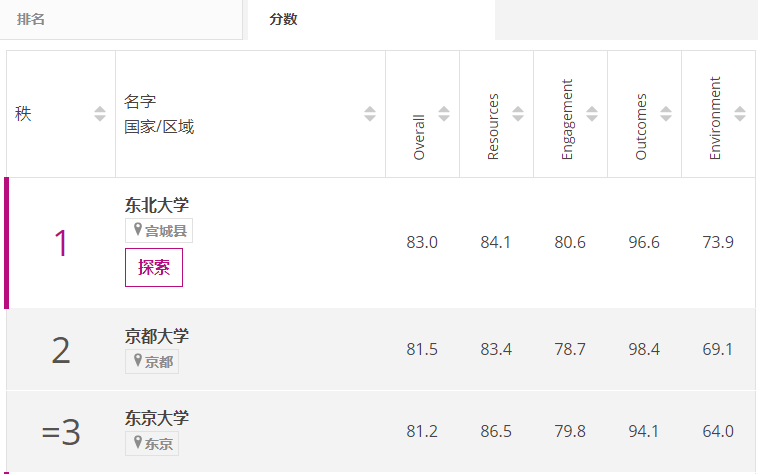Open the 东北大学 university link

coord(157,205)
